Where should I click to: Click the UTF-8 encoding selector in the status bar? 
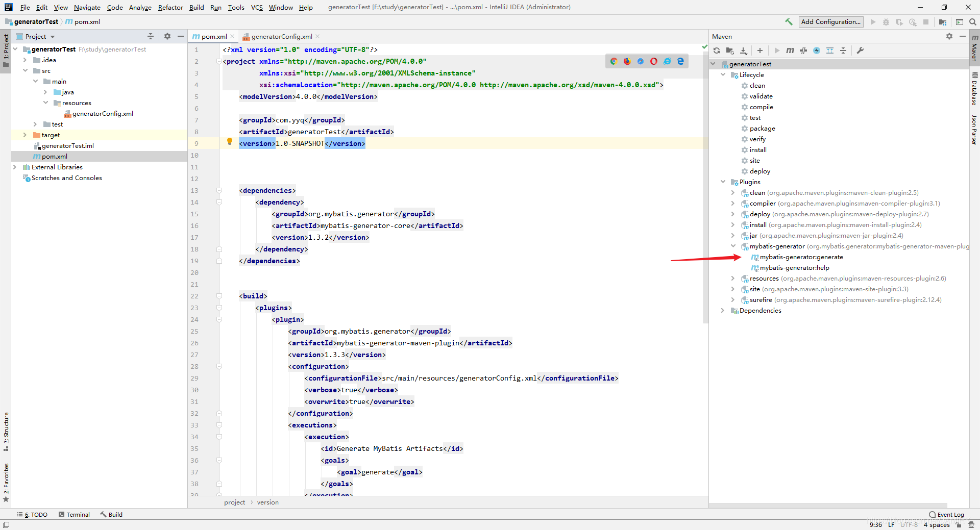pos(909,525)
